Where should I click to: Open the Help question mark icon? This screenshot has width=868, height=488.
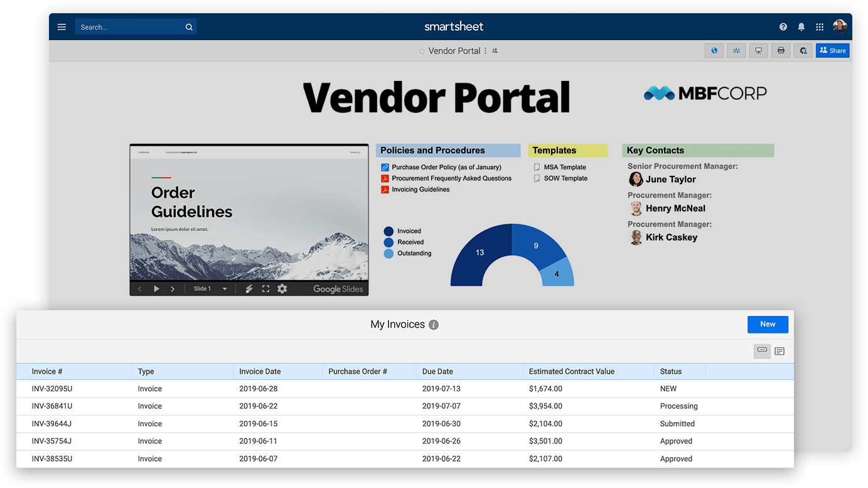[783, 27]
